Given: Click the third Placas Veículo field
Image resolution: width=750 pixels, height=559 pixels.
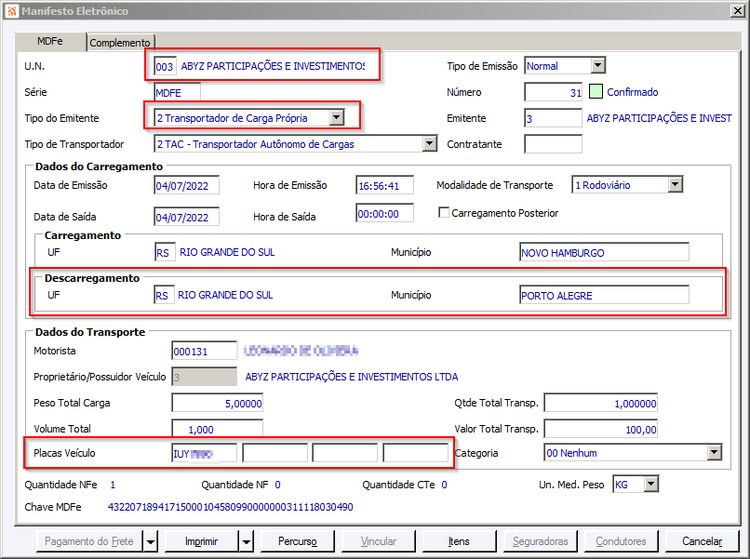Looking at the screenshot, I should pyautogui.click(x=345, y=453).
